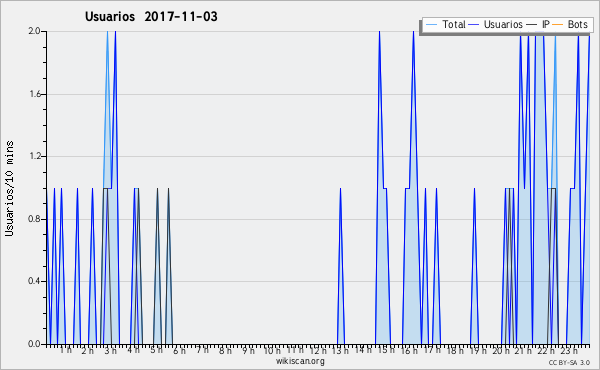The width and height of the screenshot is (600, 370).
Task: Select the 'IP' legend entry
Action: click(x=546, y=24)
